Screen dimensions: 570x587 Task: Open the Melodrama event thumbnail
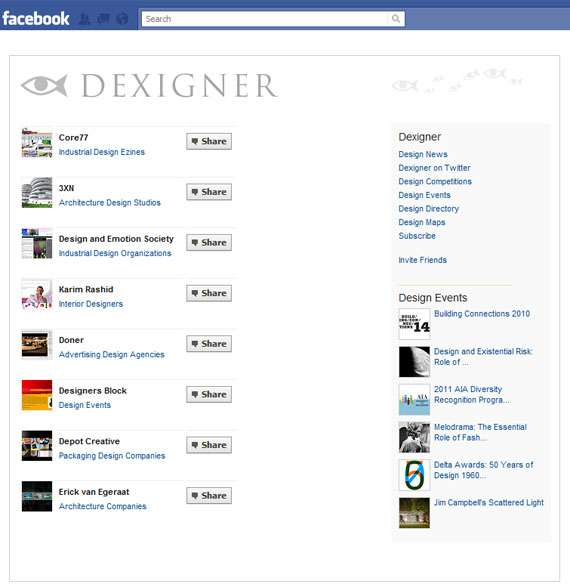(414, 437)
